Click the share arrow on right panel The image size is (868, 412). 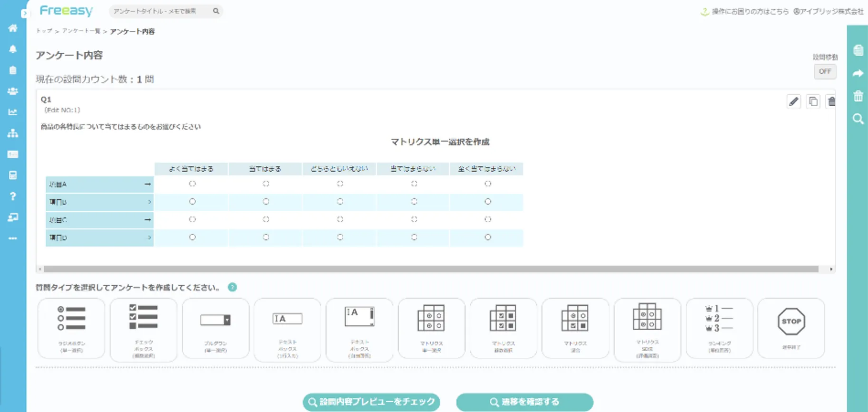point(858,73)
